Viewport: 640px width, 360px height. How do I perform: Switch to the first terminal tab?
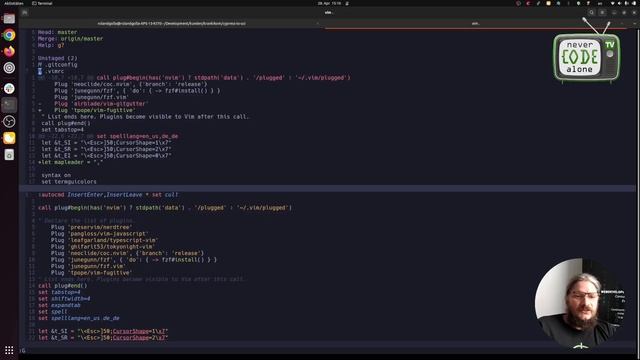click(x=171, y=23)
